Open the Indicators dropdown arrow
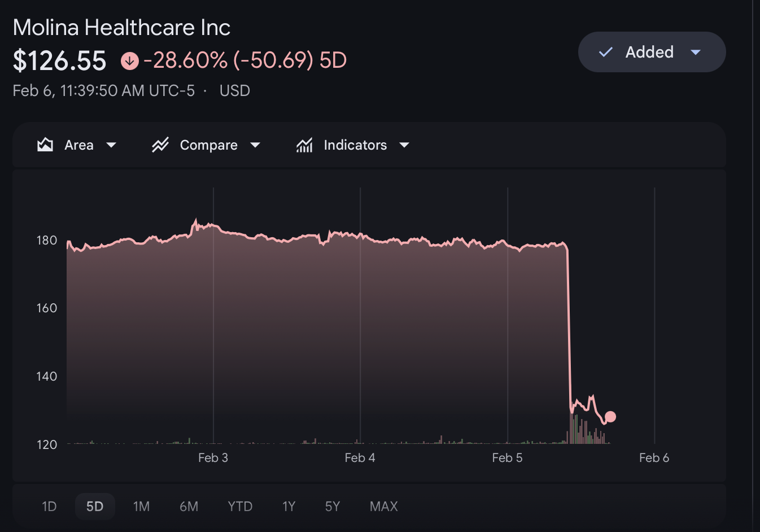Viewport: 760px width, 532px height. point(404,145)
